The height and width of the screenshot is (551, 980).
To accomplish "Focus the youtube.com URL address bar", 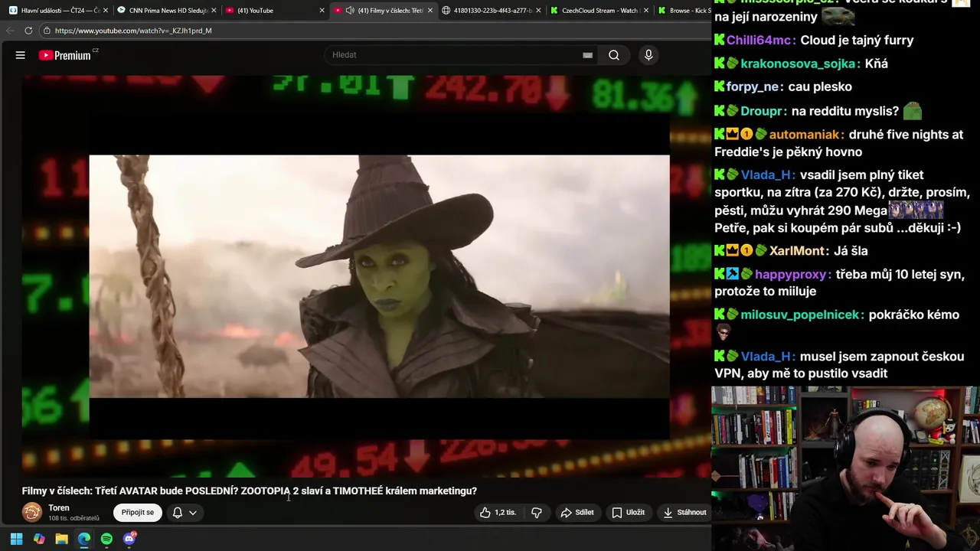I will [375, 31].
